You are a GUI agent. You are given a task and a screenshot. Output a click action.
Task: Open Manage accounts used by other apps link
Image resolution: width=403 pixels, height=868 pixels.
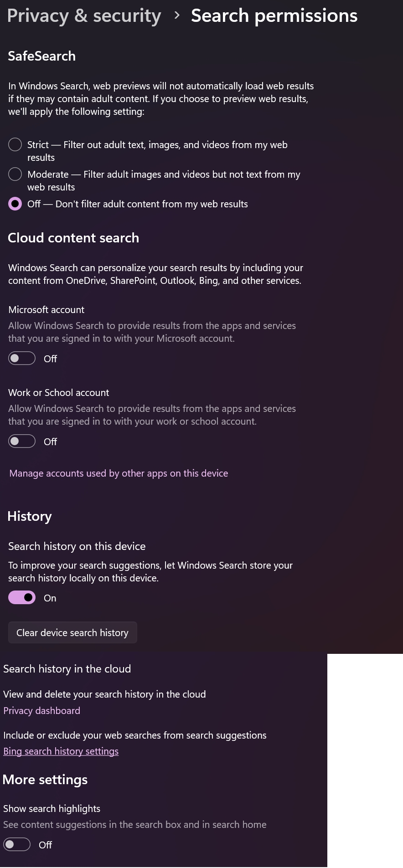pyautogui.click(x=119, y=473)
